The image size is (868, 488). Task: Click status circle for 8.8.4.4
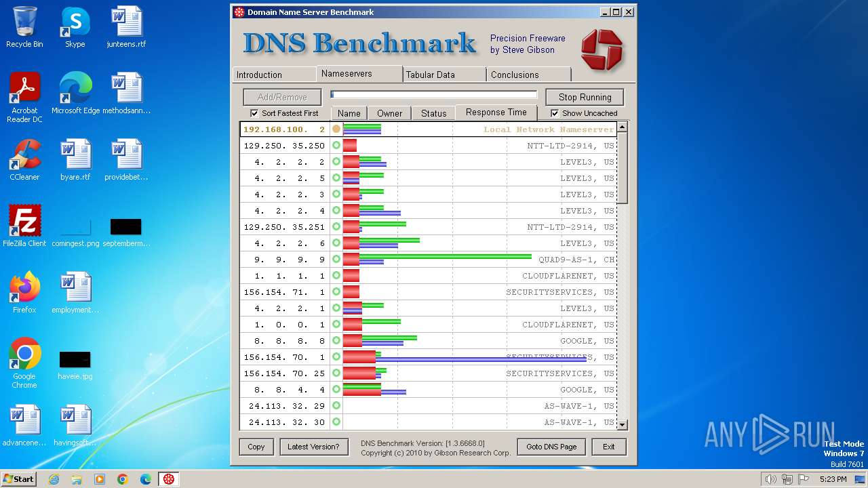tap(336, 389)
